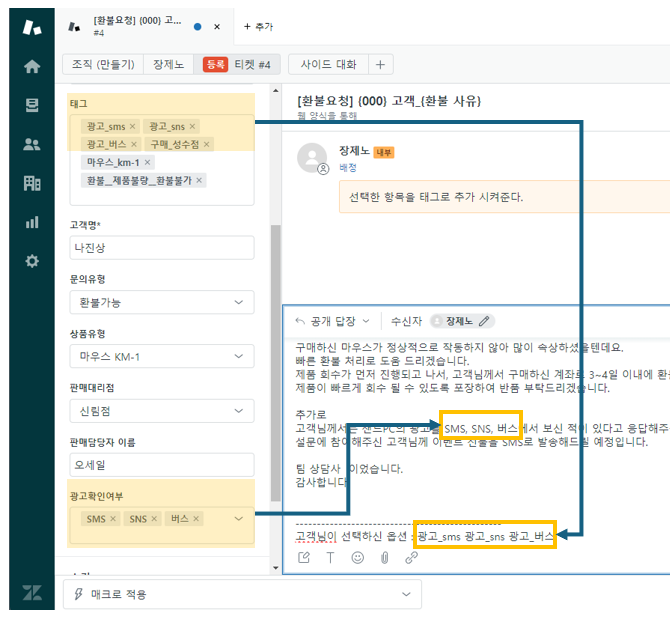Remove SNS from 광고확인여부
The image size is (670, 632).
[x=154, y=519]
